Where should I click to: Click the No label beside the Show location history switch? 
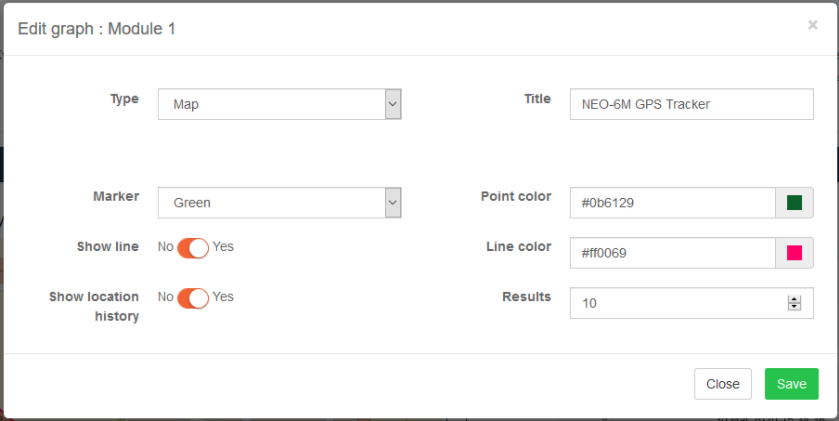tap(165, 297)
